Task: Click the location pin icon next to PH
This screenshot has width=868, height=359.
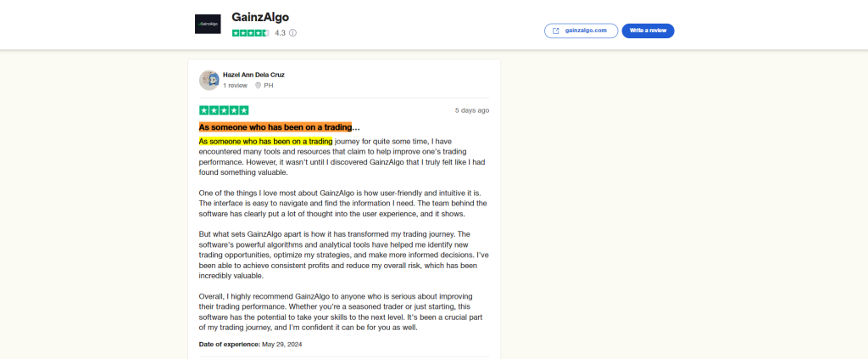Action: 258,86
